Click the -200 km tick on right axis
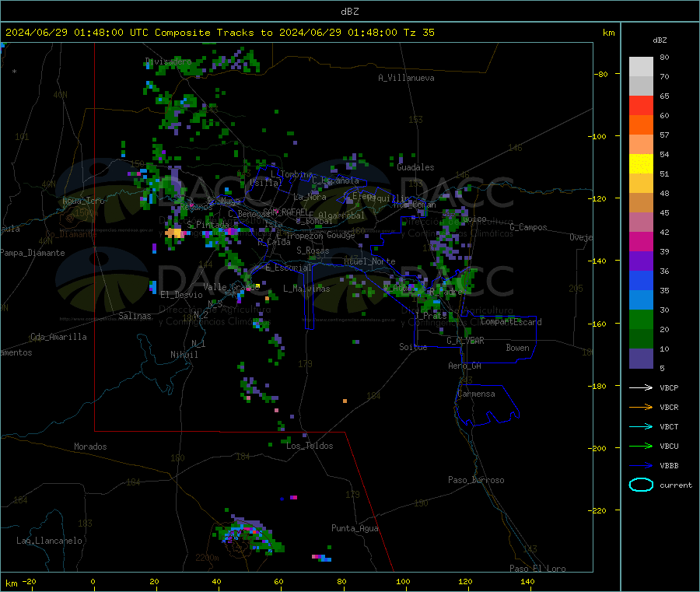Viewport: 700px width, 592px height. [x=598, y=448]
